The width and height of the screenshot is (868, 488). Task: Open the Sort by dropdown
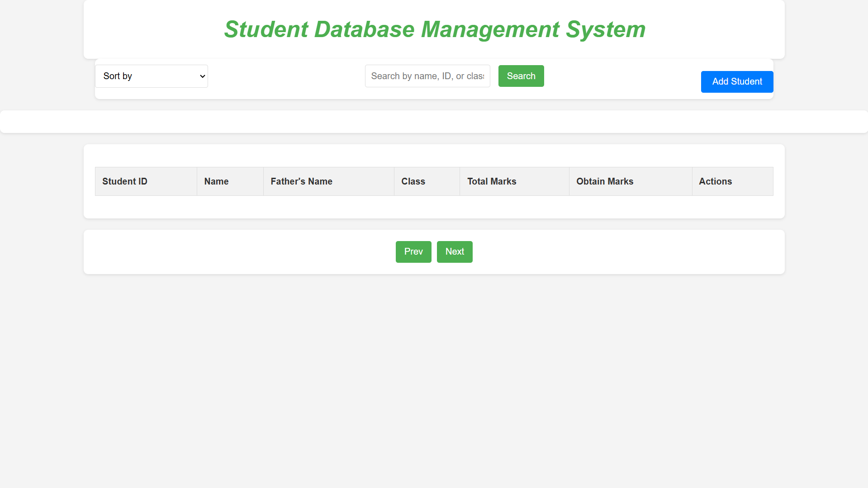(x=151, y=76)
